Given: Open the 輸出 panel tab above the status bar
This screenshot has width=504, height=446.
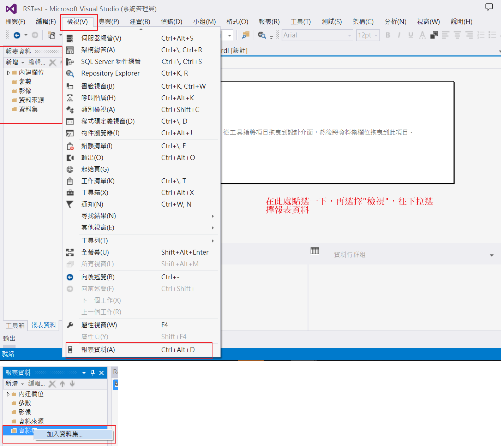Looking at the screenshot, I should tap(9, 338).
